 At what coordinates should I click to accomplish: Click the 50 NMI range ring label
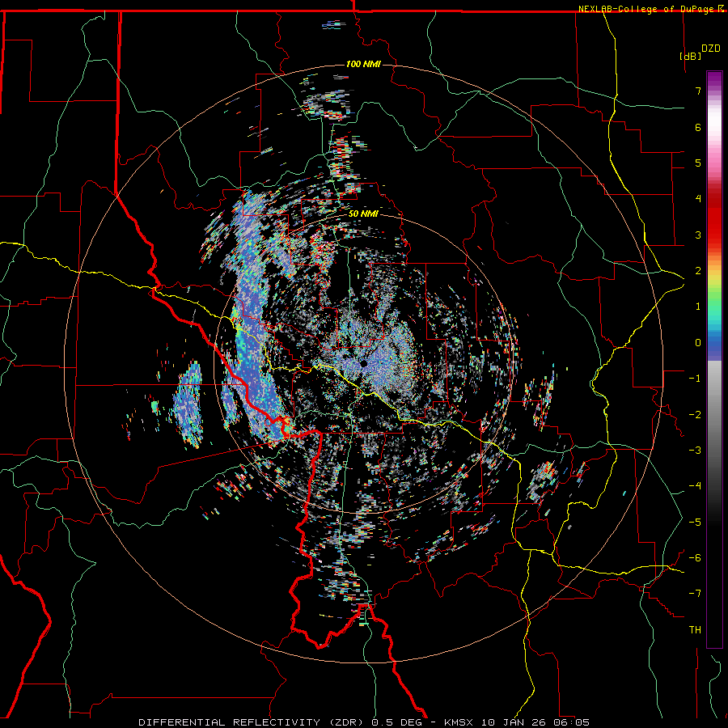[x=363, y=214]
